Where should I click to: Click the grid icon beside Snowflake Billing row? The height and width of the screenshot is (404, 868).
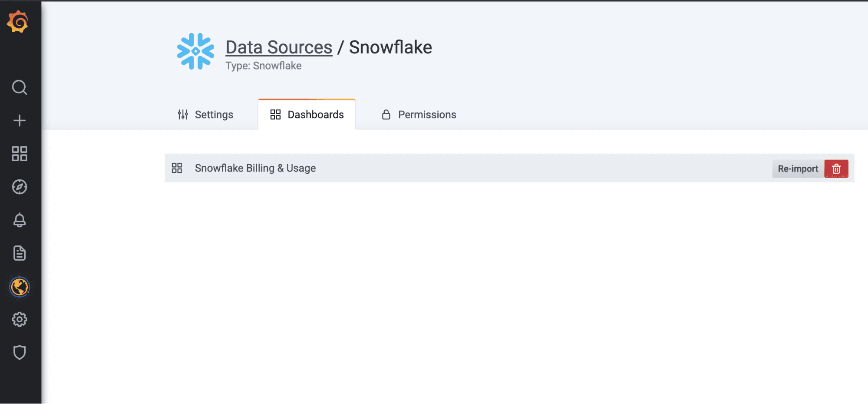click(177, 168)
